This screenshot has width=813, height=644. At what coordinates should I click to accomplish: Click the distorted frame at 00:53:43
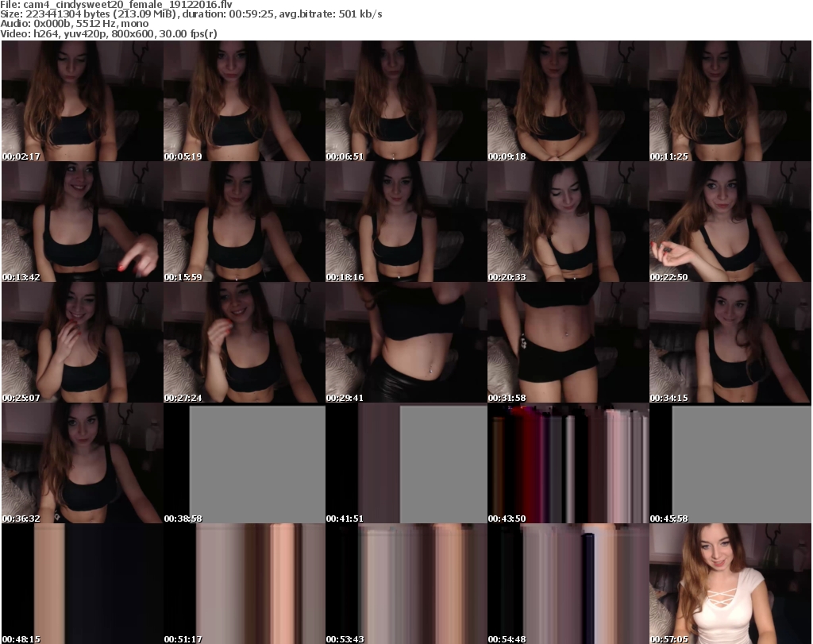(406, 584)
